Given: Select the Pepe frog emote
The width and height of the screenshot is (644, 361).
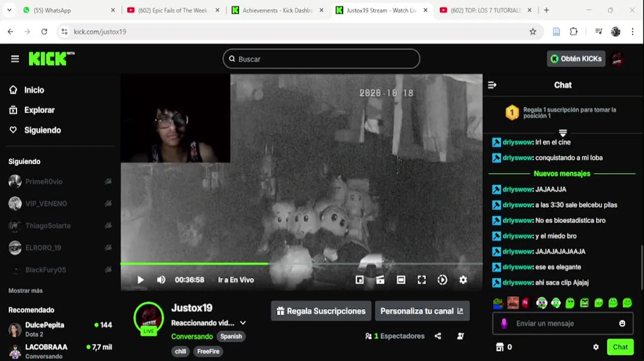Looking at the screenshot, I should (498, 302).
